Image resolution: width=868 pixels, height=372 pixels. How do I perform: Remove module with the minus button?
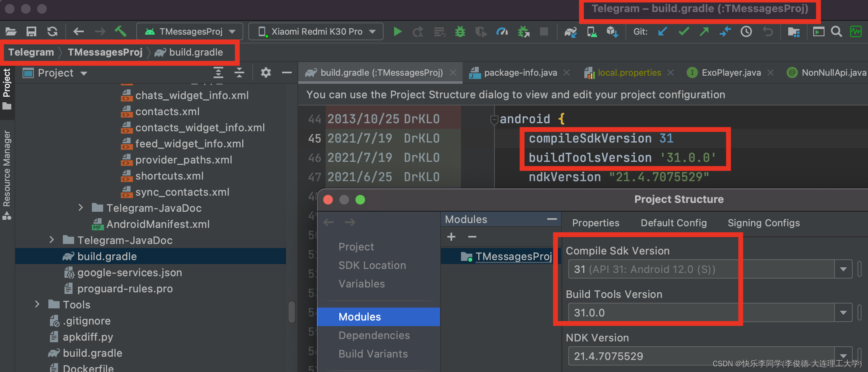tap(472, 237)
